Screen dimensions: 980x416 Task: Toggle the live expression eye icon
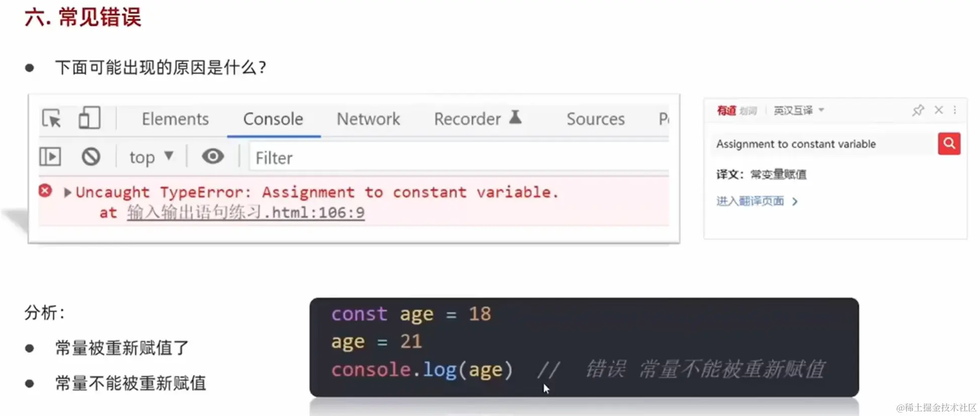click(213, 157)
